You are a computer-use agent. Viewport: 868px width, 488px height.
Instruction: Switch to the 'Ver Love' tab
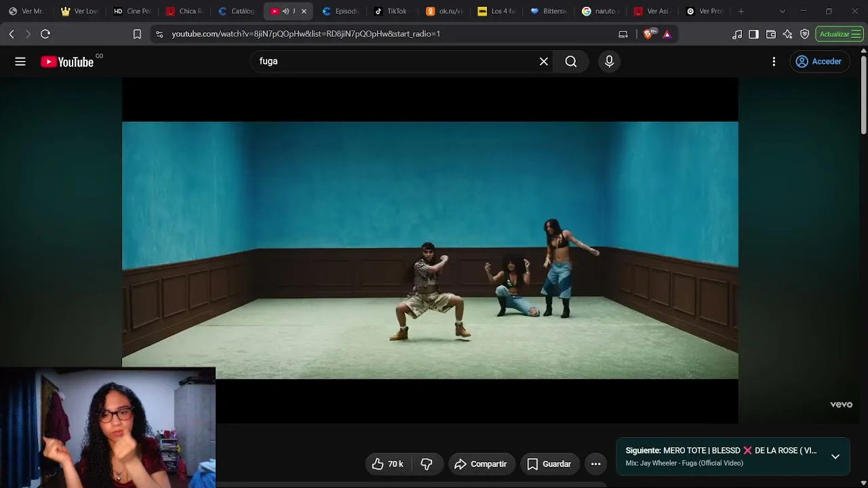[79, 11]
